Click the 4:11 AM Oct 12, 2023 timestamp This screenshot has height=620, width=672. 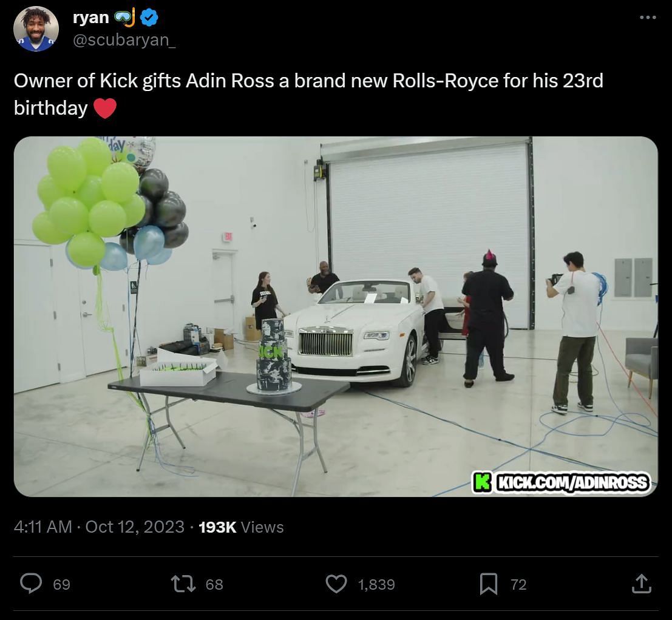click(x=99, y=527)
